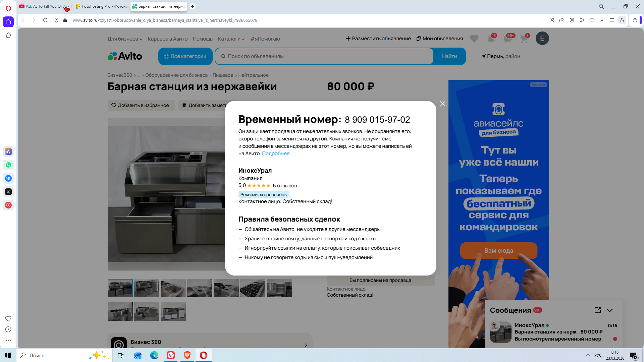Viewport: 644px width, 362px height.
Task: Collapse the Сообщения chat panel
Action: click(x=610, y=310)
